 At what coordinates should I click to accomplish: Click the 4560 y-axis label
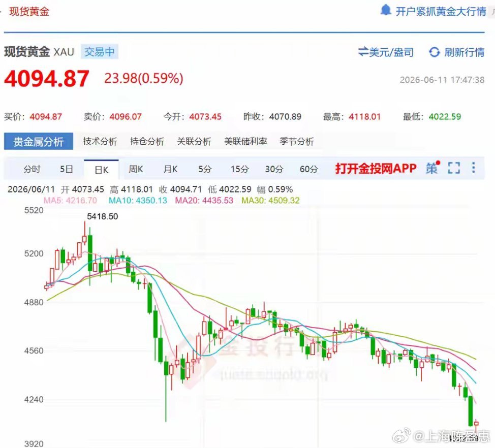pyautogui.click(x=34, y=350)
